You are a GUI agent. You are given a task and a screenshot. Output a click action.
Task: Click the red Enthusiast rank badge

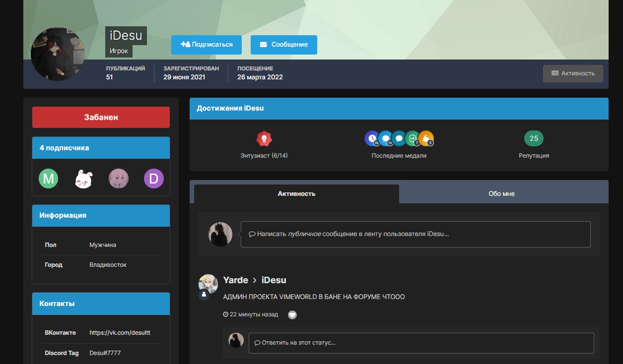(x=264, y=138)
